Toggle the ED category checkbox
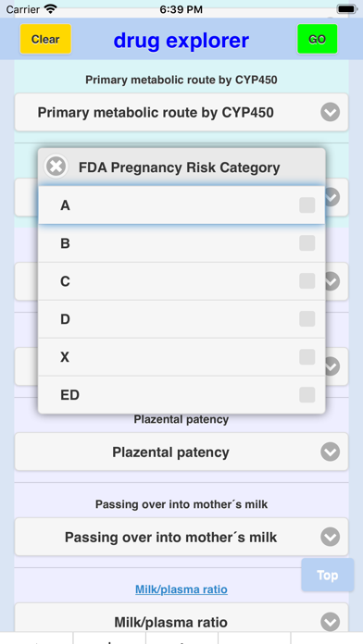 pyautogui.click(x=307, y=395)
